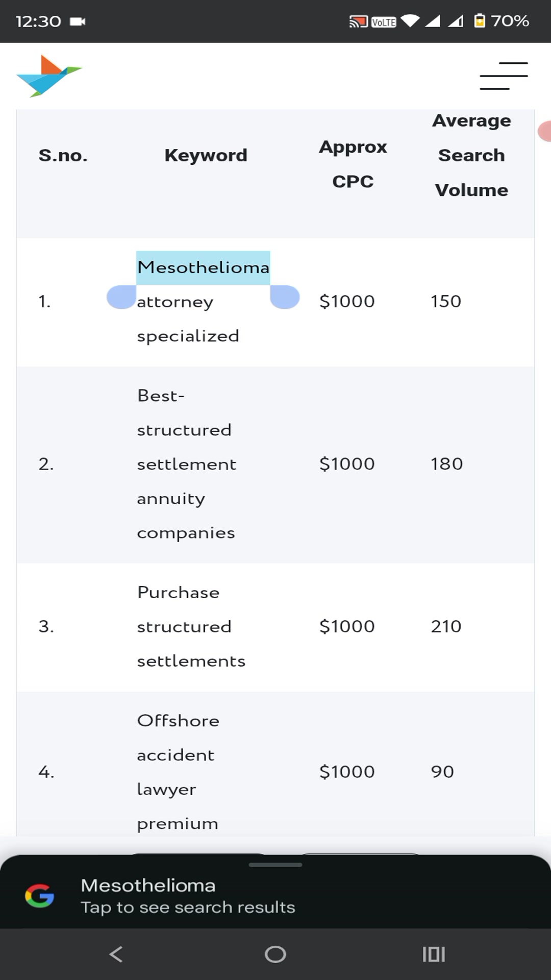
Task: Tap the highlighted word Mesothelioma
Action: tap(203, 267)
